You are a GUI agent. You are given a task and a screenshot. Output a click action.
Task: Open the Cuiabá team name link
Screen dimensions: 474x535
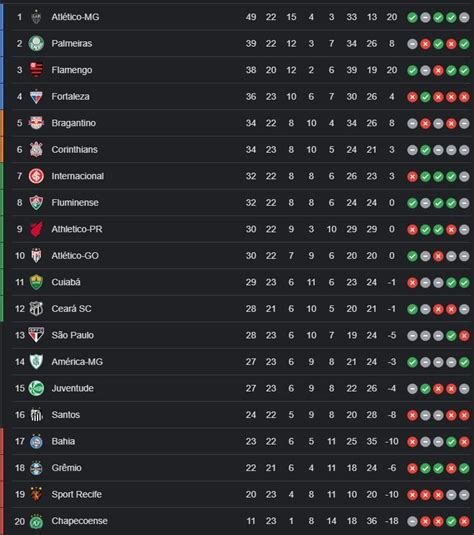click(x=66, y=282)
